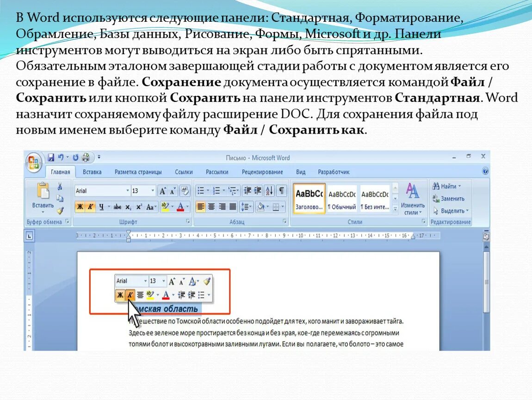Screen dimensions: 532x400
Task: Click the Copy icon in Буфер обмена group
Action: 60,198
